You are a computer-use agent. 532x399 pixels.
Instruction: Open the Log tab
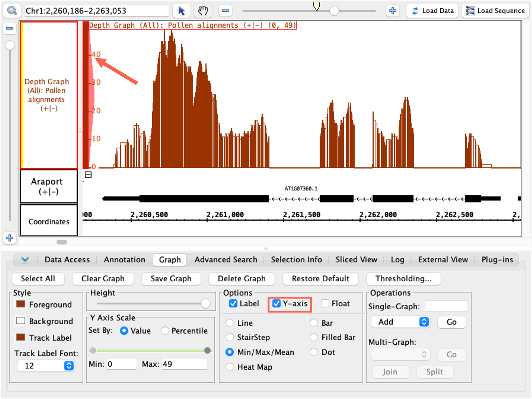[398, 260]
